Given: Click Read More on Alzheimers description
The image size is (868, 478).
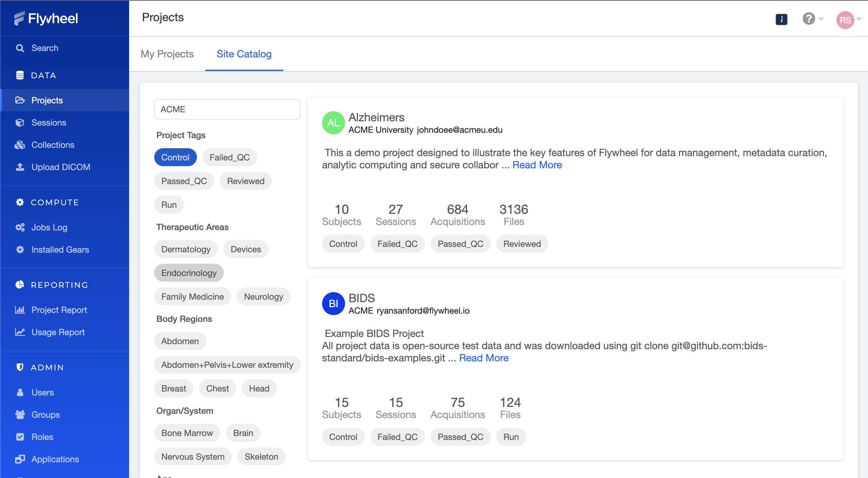Looking at the screenshot, I should click(537, 165).
